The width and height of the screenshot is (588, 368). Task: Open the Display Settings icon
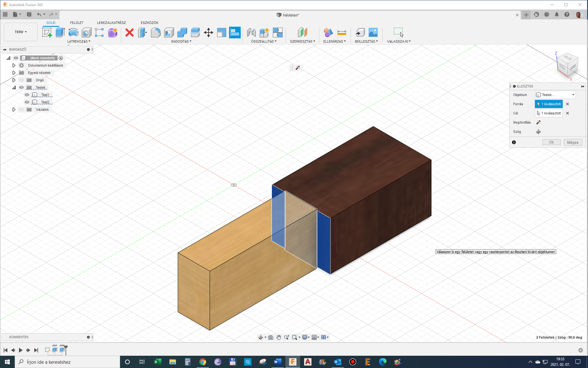305,337
